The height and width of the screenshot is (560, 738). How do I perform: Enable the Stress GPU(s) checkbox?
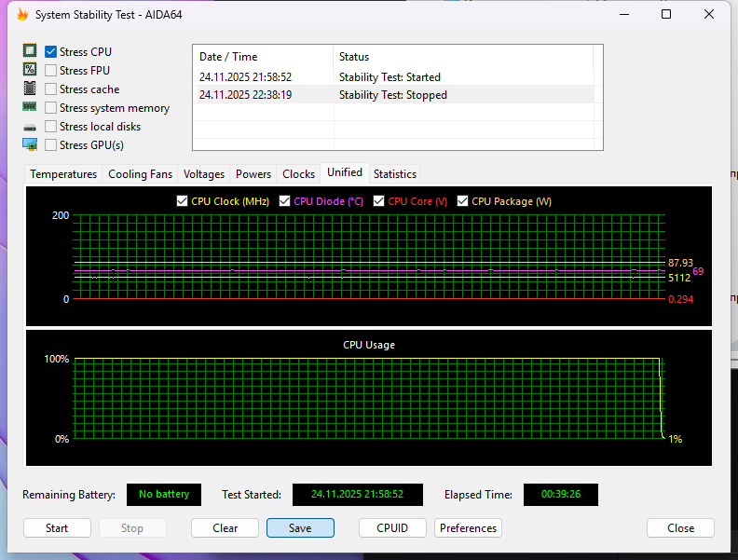pyautogui.click(x=51, y=145)
